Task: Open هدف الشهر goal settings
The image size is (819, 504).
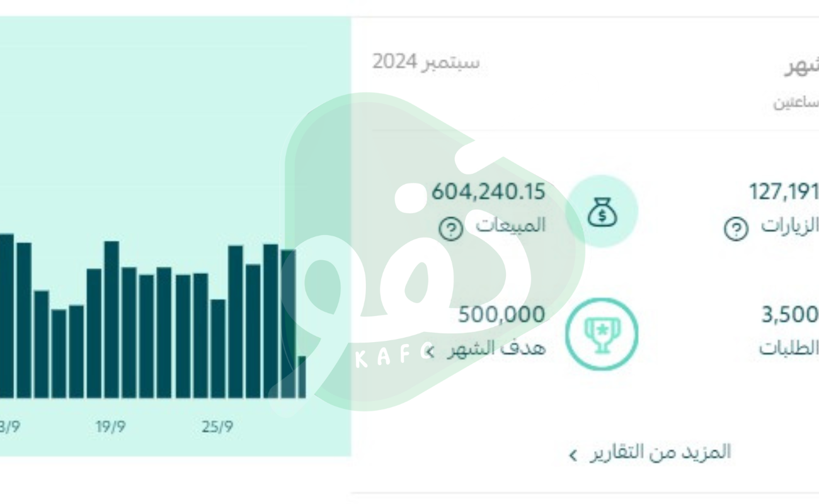Action: pos(496,348)
